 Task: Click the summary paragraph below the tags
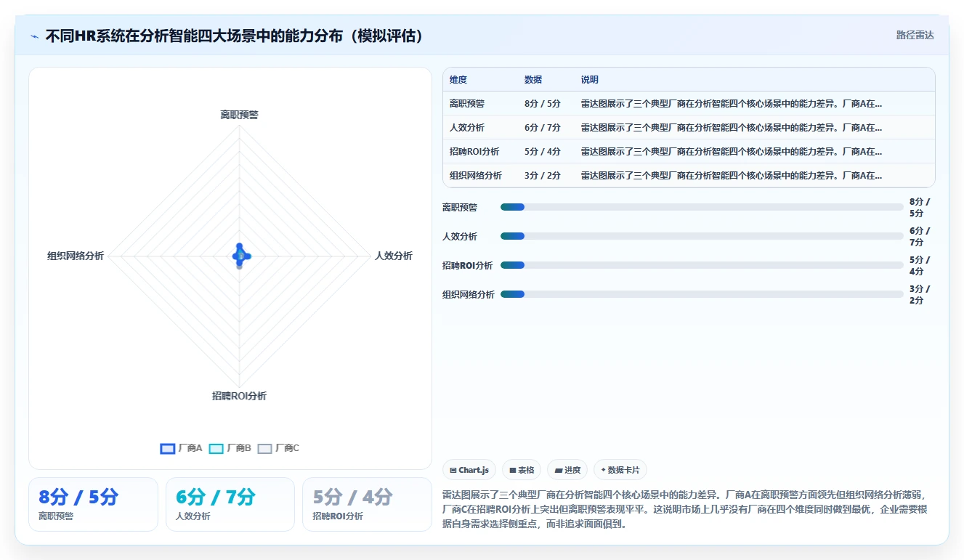coord(685,508)
